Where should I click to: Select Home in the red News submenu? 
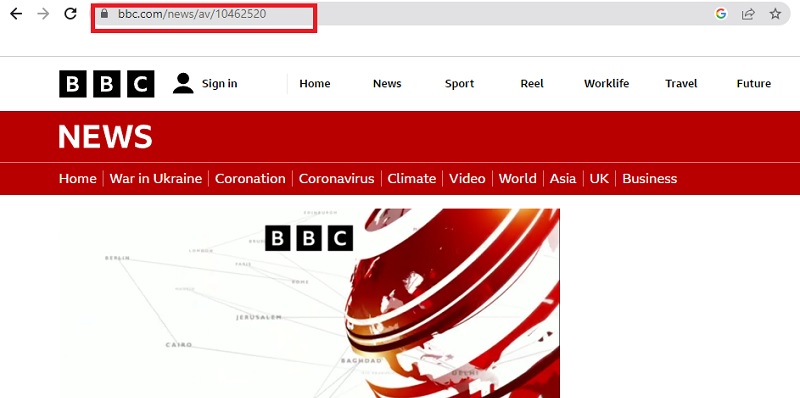pos(78,179)
